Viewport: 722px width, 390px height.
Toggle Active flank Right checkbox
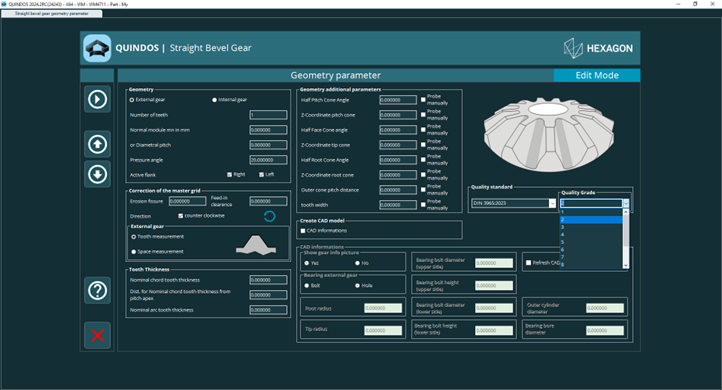tap(229, 175)
